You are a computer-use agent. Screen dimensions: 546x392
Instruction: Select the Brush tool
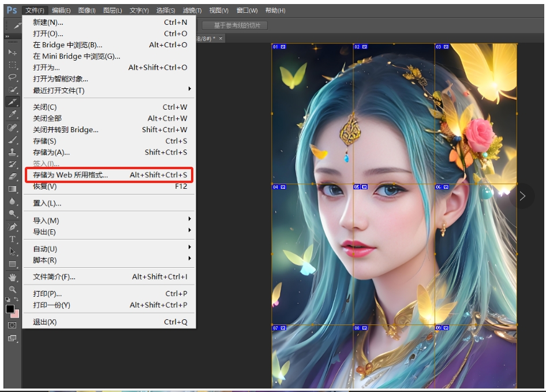point(13,140)
